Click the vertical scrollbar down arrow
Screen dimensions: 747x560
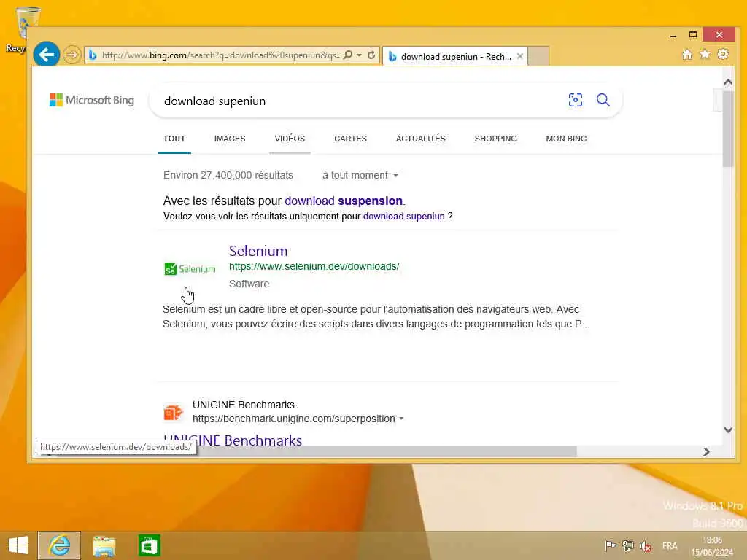click(x=728, y=429)
